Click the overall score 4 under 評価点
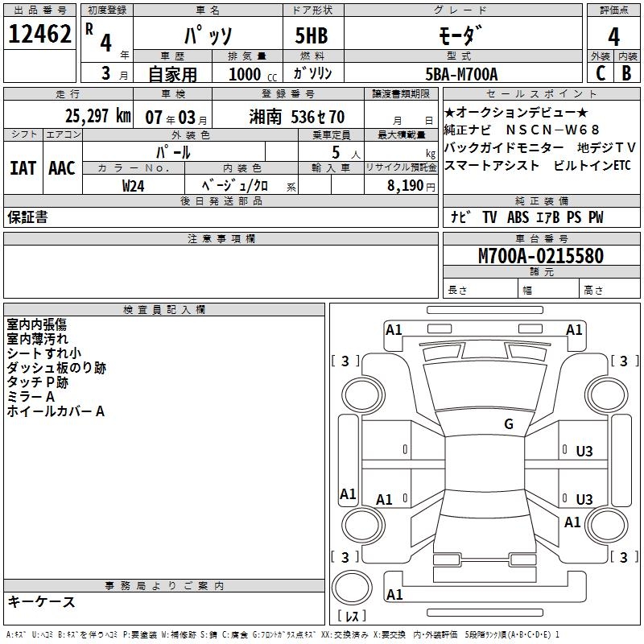Image resolution: width=644 pixels, height=644 pixels. [x=613, y=37]
